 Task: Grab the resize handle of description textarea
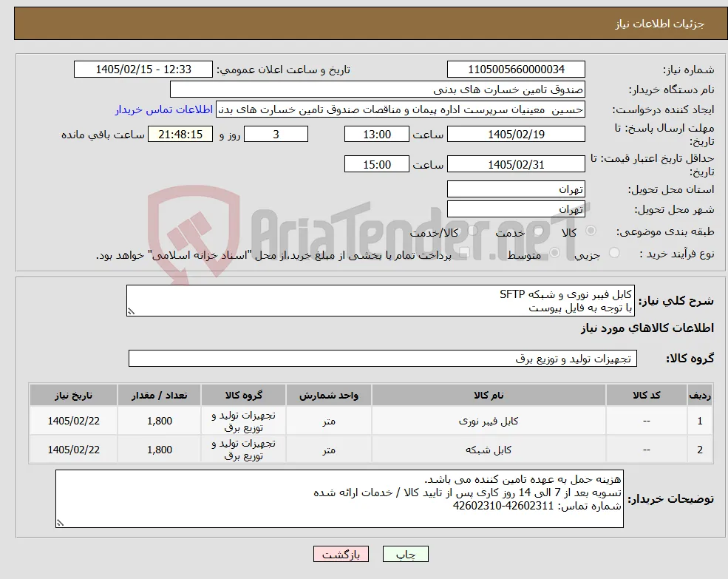point(131,312)
